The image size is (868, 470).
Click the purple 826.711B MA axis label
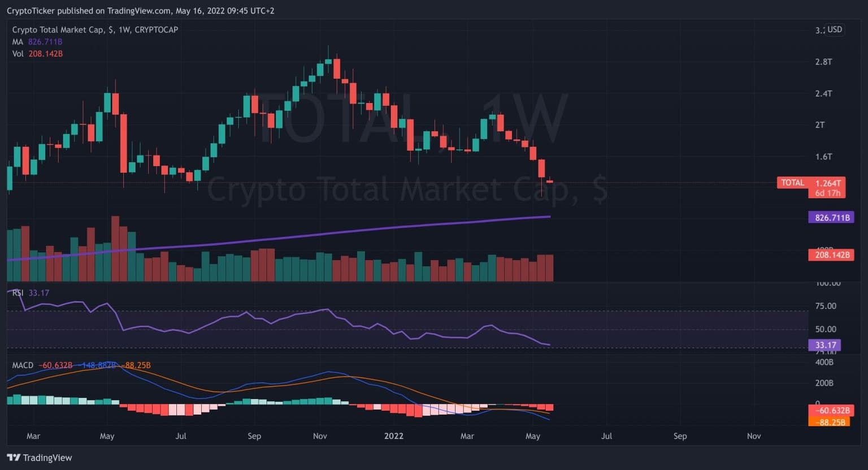coord(831,217)
